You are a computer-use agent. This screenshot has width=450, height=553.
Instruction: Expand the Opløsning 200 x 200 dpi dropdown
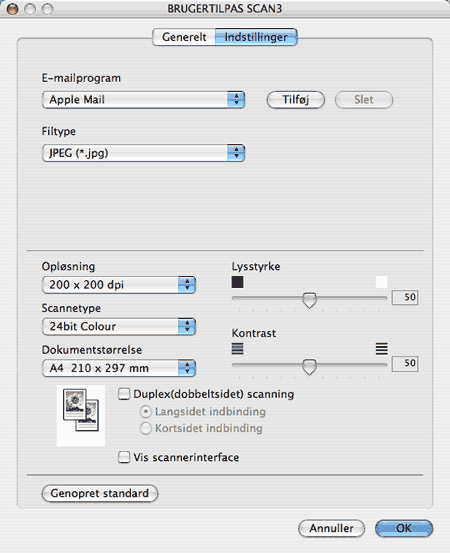[119, 285]
